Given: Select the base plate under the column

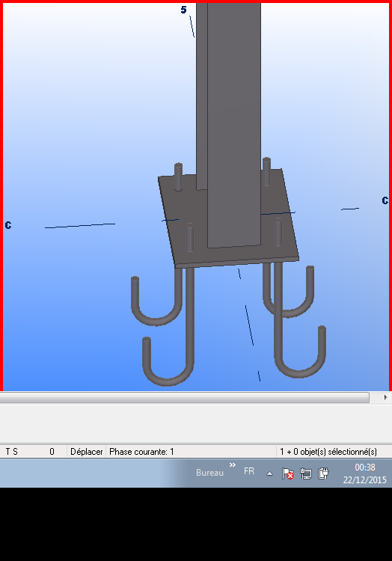Looking at the screenshot, I should tap(229, 218).
